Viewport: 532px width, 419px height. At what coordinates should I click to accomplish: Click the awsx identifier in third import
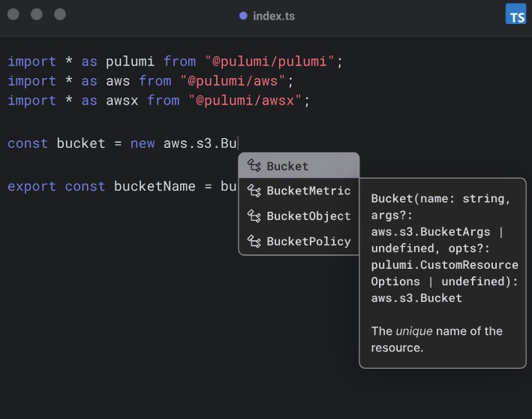[122, 101]
